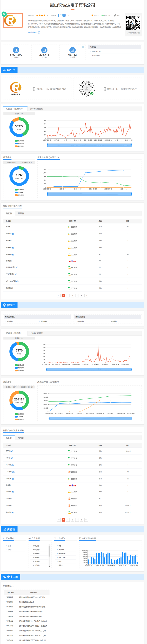Click the chart icon above 205,716 总上线
The image size is (147, 644).
pos(44,50)
